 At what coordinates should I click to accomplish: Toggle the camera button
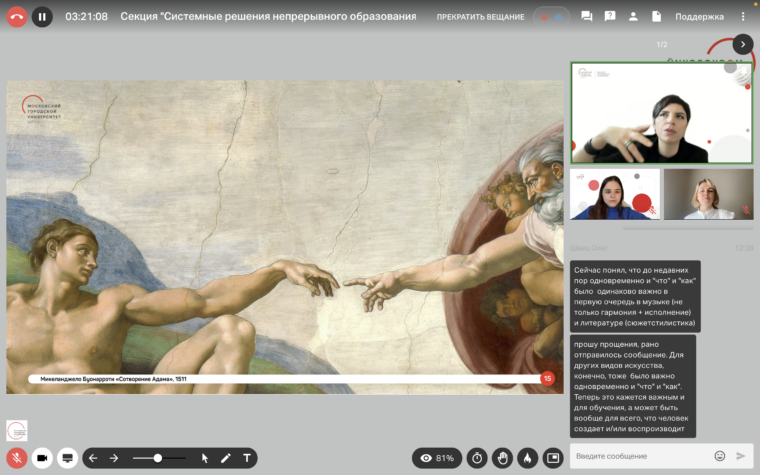[42, 458]
